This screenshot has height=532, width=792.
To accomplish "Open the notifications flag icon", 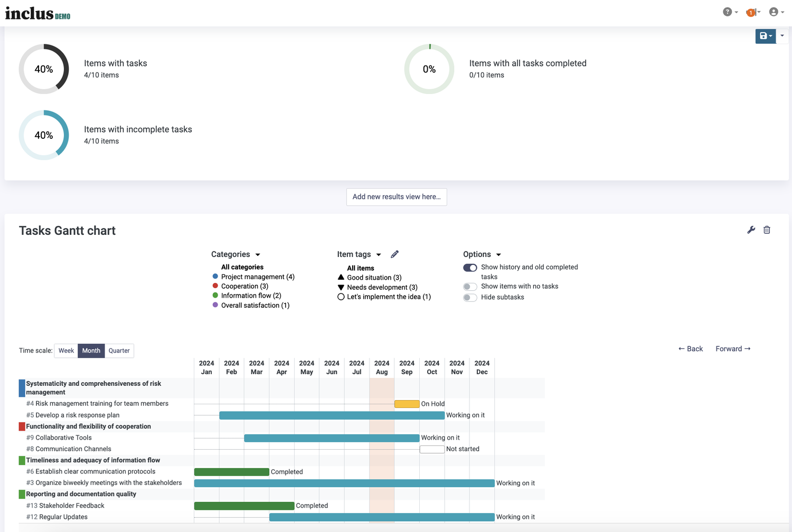I will (753, 12).
